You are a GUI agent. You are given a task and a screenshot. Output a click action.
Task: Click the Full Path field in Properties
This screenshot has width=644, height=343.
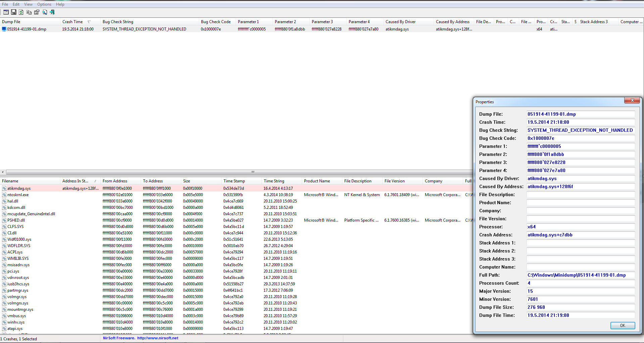pos(580,275)
